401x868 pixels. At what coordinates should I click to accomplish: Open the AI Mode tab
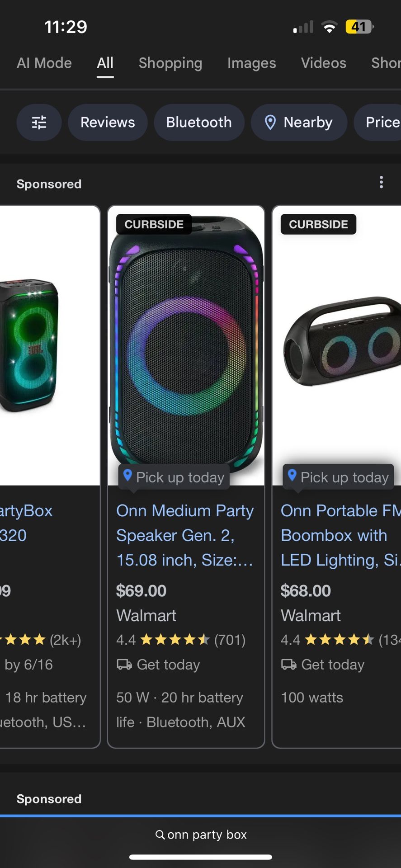pos(44,63)
